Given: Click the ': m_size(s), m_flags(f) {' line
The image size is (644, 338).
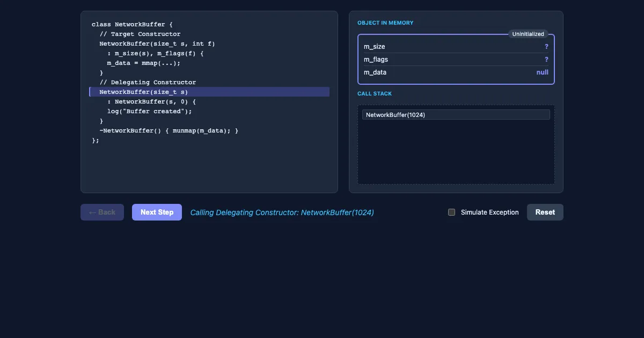Looking at the screenshot, I should pyautogui.click(x=156, y=54).
